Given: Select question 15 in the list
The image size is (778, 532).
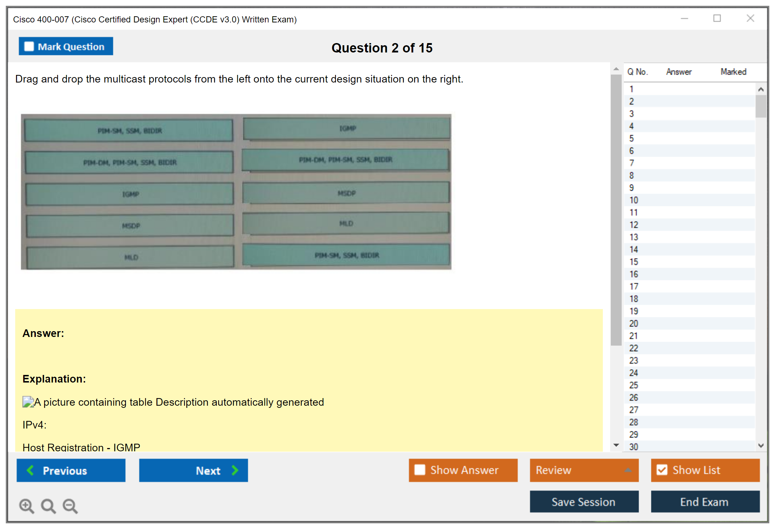Looking at the screenshot, I should pyautogui.click(x=634, y=262).
